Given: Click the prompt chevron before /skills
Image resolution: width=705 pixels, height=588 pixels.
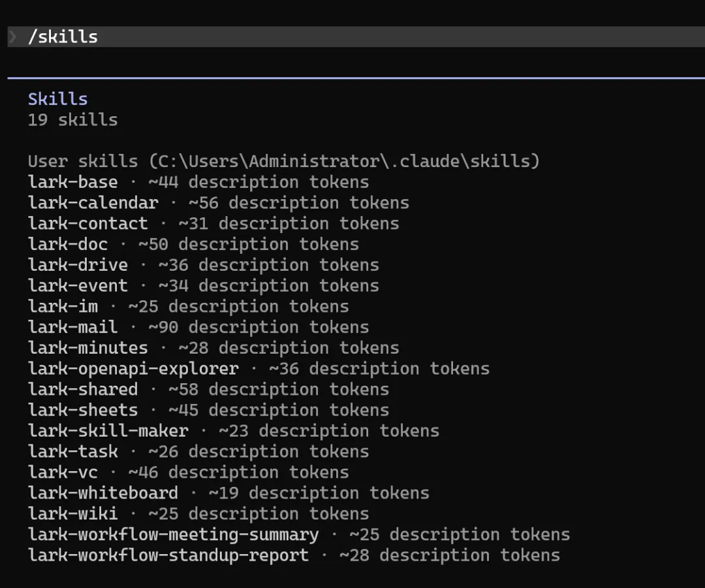Looking at the screenshot, I should (12, 37).
